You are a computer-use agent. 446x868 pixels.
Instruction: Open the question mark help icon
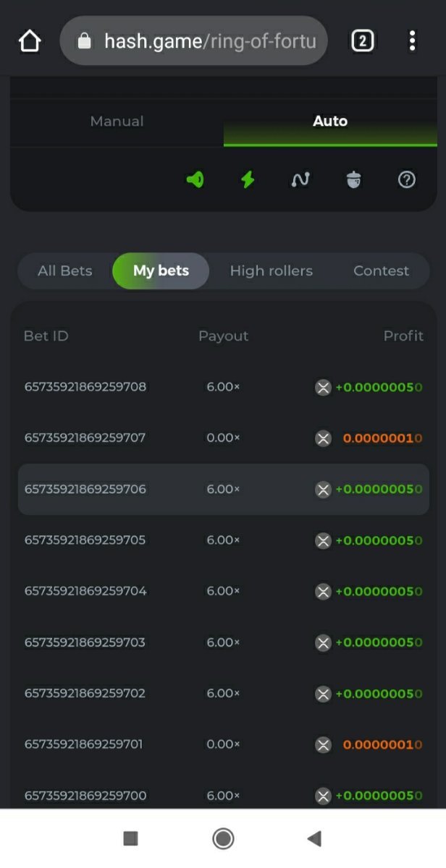pyautogui.click(x=407, y=179)
